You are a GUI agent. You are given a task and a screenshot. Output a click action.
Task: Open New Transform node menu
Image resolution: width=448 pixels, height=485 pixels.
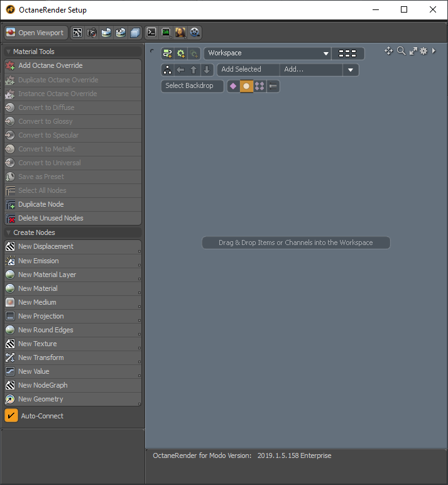coord(73,358)
